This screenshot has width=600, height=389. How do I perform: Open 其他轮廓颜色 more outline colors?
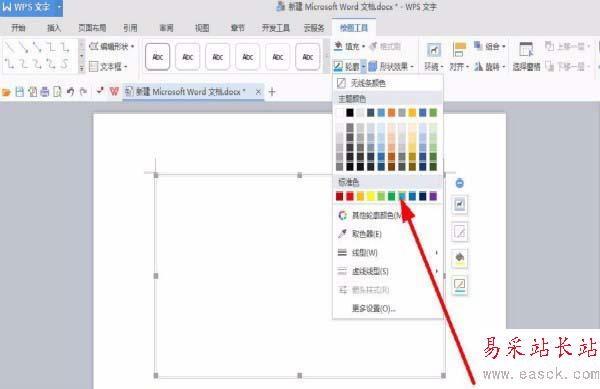[x=388, y=215]
